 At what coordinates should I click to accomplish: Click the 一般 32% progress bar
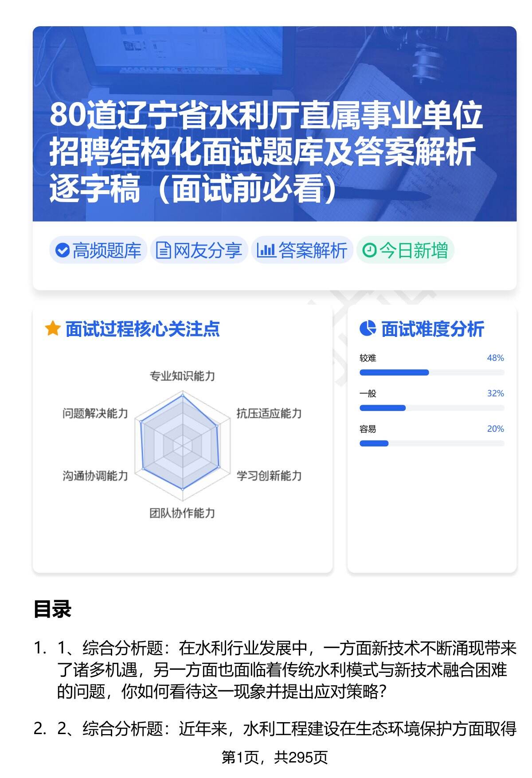point(431,408)
